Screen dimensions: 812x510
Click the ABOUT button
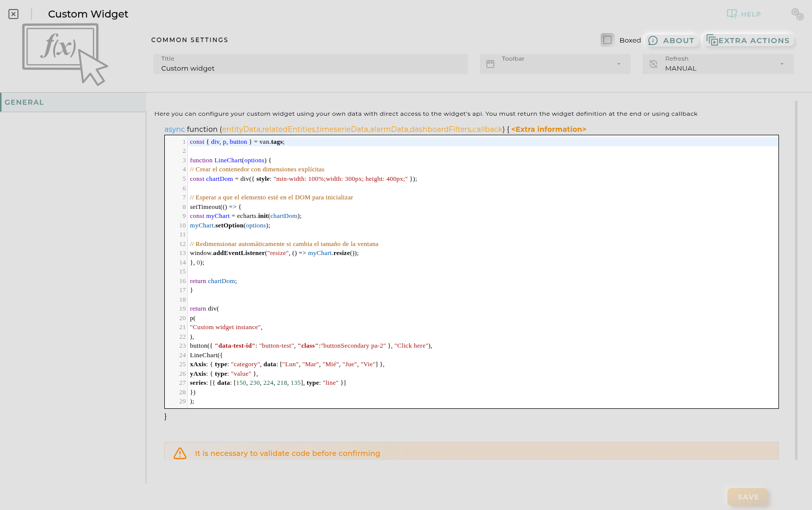click(x=671, y=41)
